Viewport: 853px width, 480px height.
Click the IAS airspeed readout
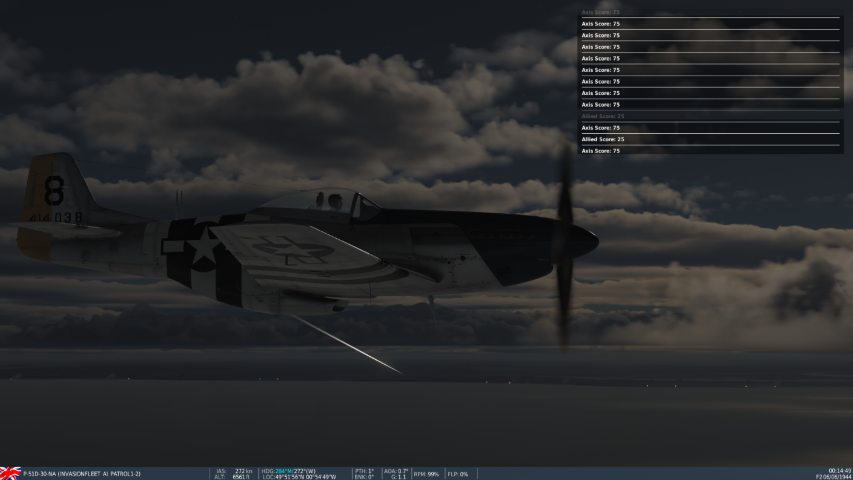(233, 470)
